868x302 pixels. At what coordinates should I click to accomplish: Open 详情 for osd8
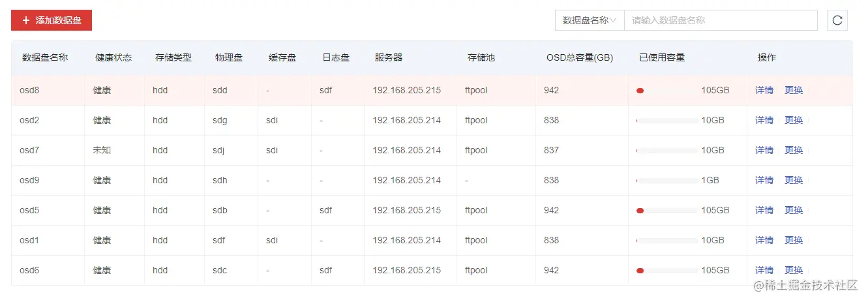(764, 90)
